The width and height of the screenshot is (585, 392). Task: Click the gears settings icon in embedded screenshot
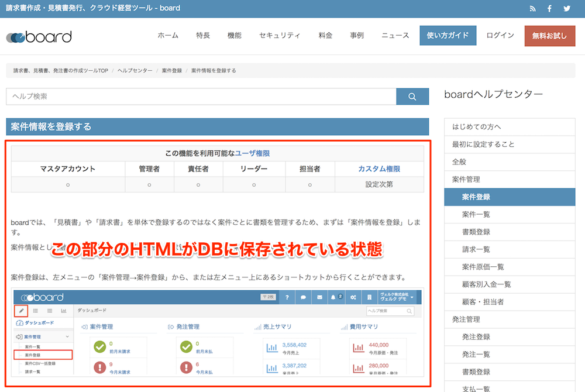point(353,297)
